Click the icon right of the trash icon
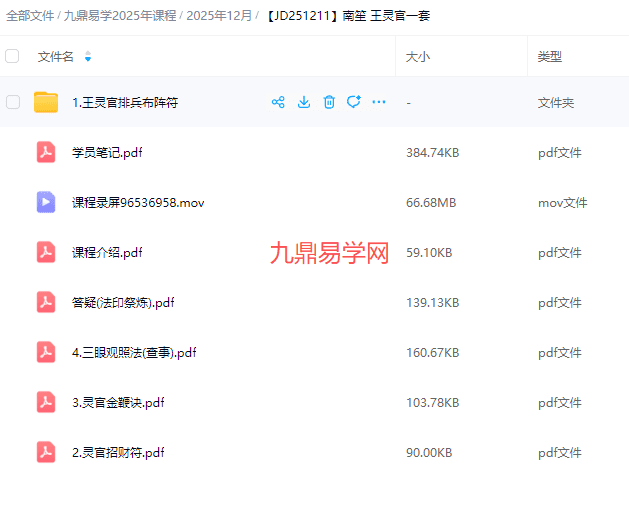This screenshot has height=512, width=629. tap(353, 102)
